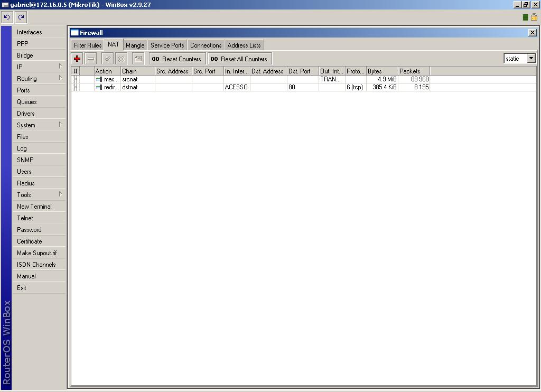
Task: Click the 80 destination port cell
Action: [303, 87]
